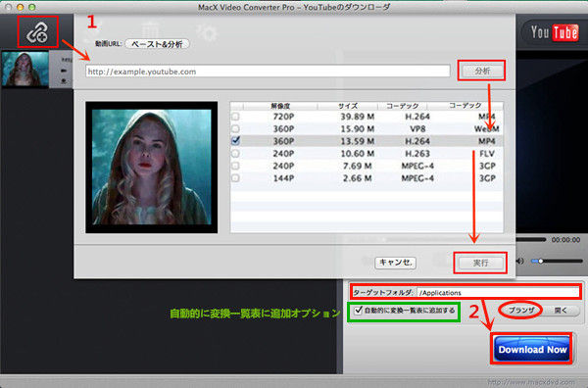Adjust the volume slider
The height and width of the screenshot is (388, 588).
(x=558, y=261)
